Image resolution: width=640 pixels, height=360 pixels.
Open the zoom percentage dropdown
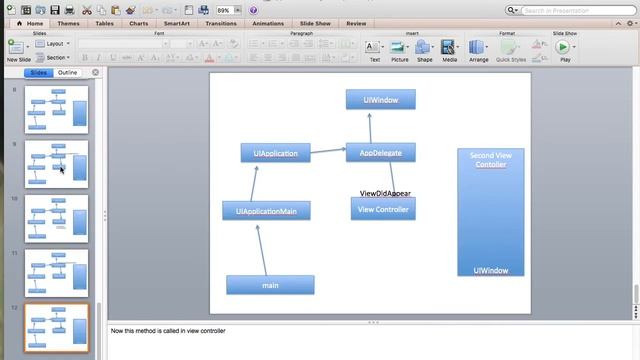point(238,10)
